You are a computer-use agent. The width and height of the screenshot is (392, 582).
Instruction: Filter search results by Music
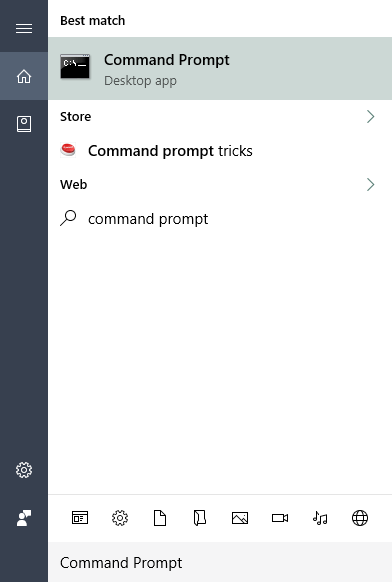320,517
